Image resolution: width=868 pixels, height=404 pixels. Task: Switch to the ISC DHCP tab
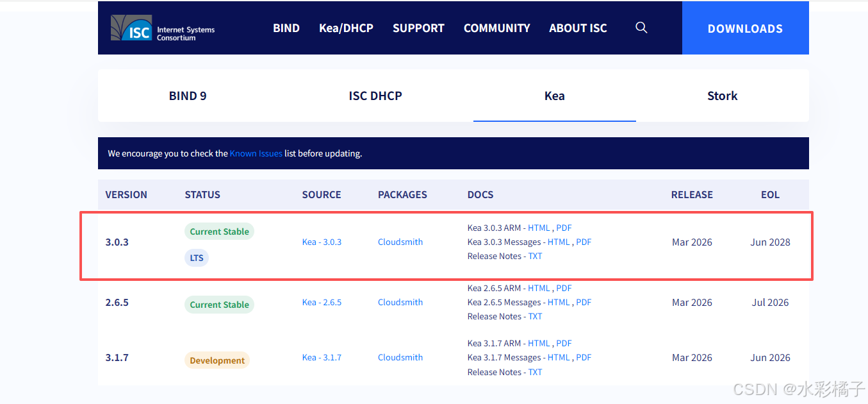375,96
